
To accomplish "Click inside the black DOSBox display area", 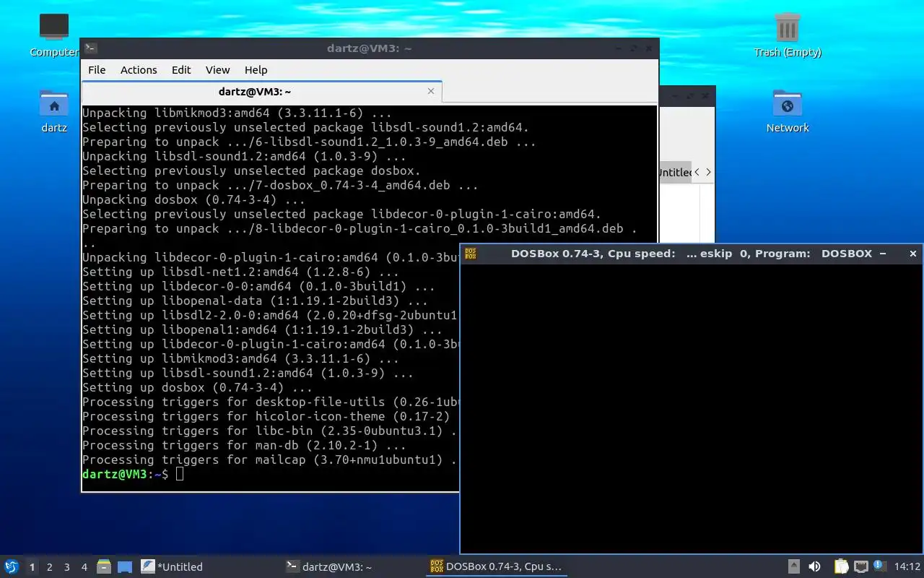I will [691, 408].
